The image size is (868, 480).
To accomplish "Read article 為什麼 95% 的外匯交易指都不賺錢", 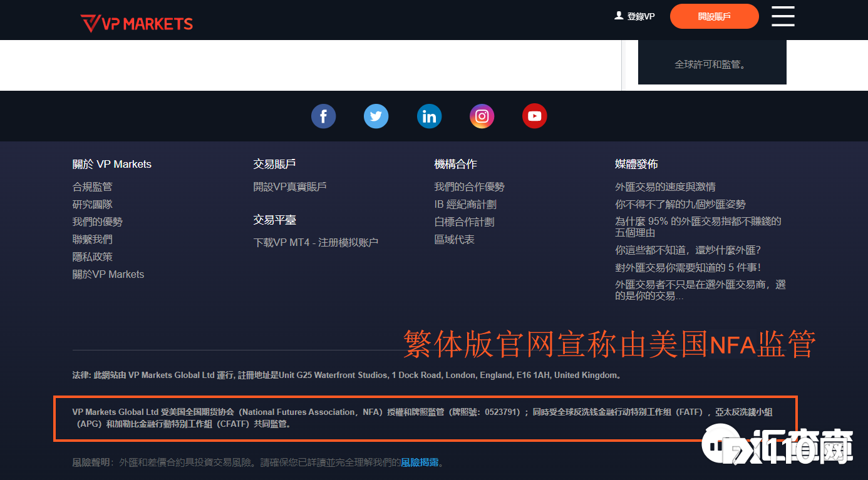I will (x=698, y=227).
